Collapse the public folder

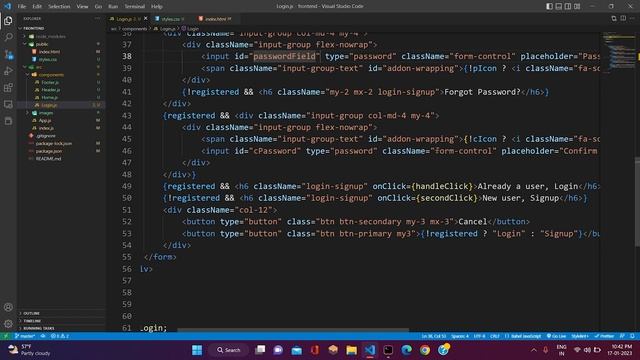[x=42, y=44]
